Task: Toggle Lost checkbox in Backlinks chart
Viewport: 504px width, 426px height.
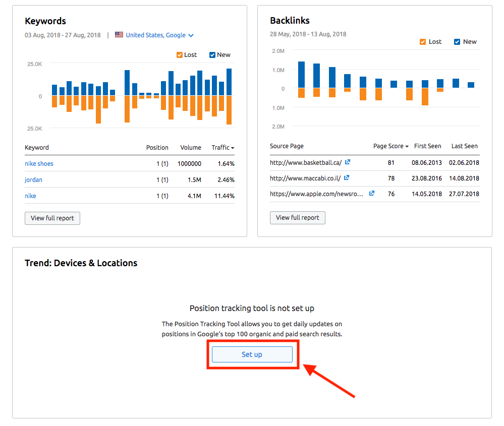Action: pyautogui.click(x=423, y=42)
